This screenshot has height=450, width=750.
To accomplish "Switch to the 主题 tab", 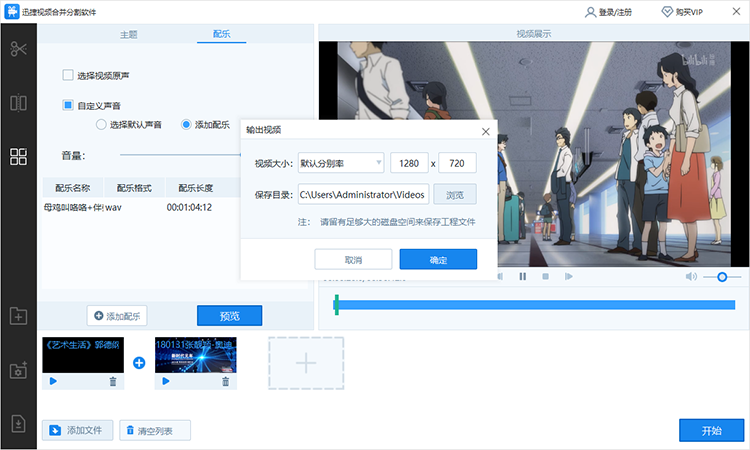I will [x=128, y=34].
